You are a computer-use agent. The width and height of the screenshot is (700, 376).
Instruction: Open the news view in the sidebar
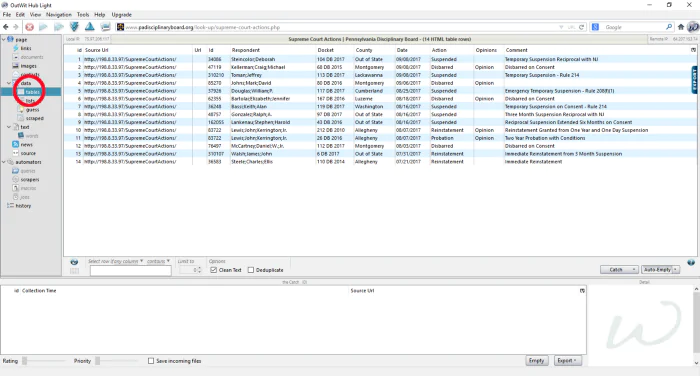(26, 145)
